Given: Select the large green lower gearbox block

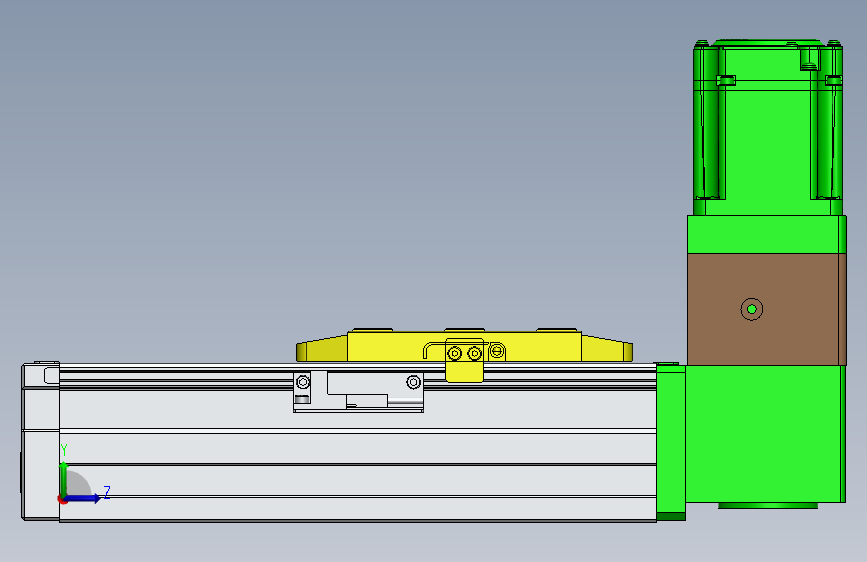Looking at the screenshot, I should click(766, 434).
